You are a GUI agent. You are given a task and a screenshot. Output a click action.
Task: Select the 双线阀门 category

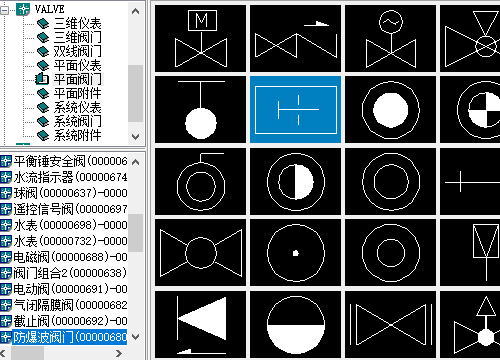coord(77,51)
